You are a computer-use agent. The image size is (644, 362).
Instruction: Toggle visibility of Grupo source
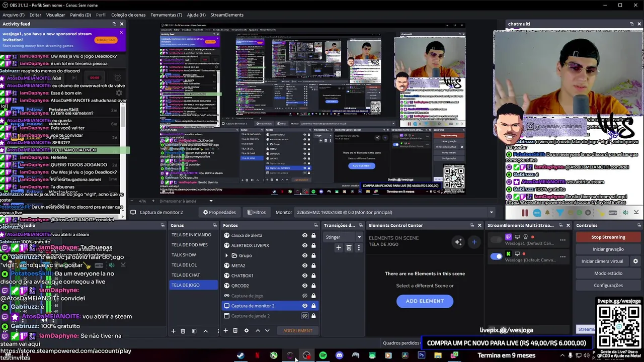point(304,255)
